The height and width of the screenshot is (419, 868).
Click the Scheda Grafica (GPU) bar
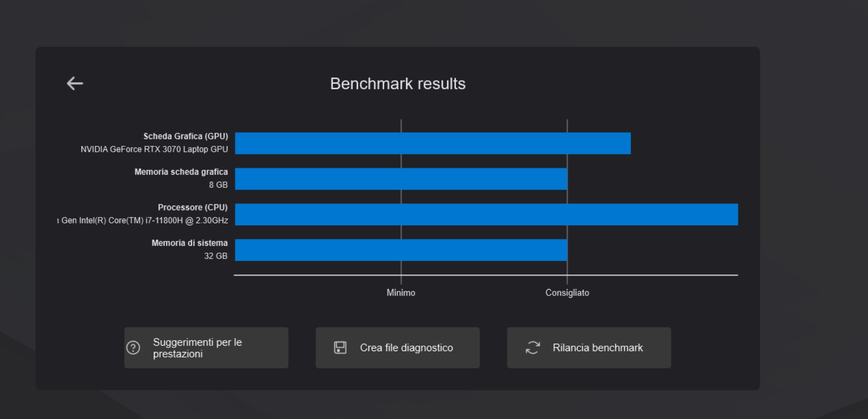pos(433,143)
